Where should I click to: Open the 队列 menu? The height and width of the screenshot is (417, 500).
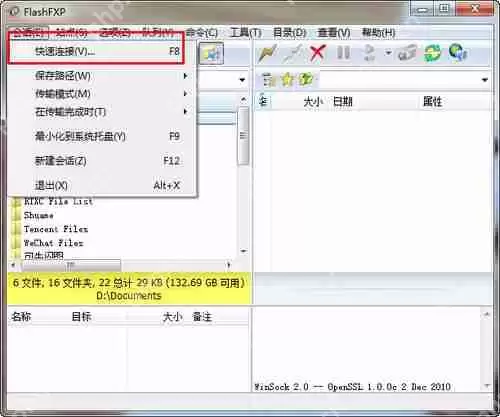click(158, 33)
